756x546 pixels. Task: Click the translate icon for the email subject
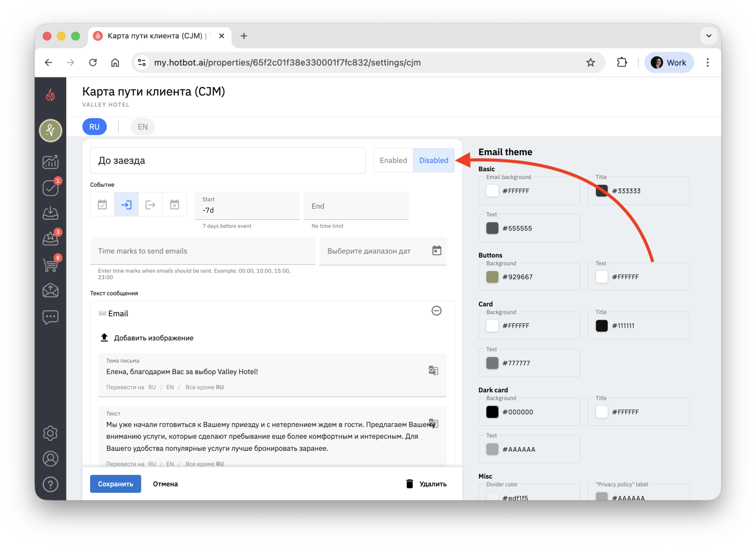[x=433, y=371]
